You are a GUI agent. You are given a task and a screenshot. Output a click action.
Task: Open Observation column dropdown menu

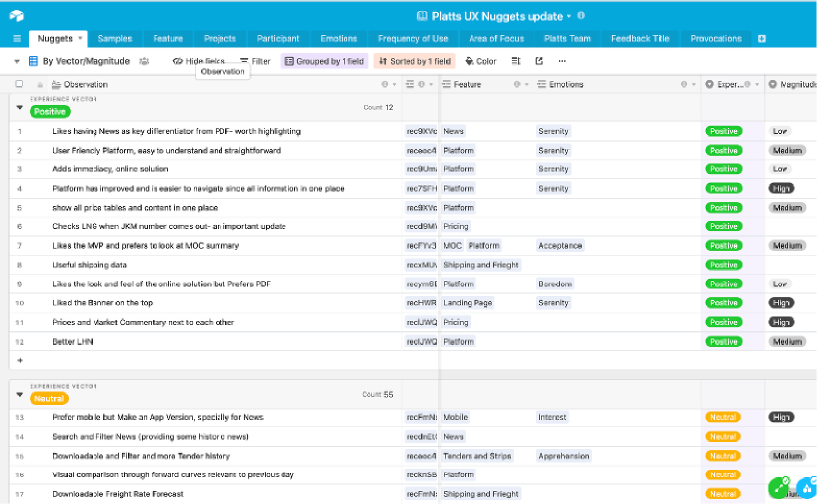click(394, 84)
